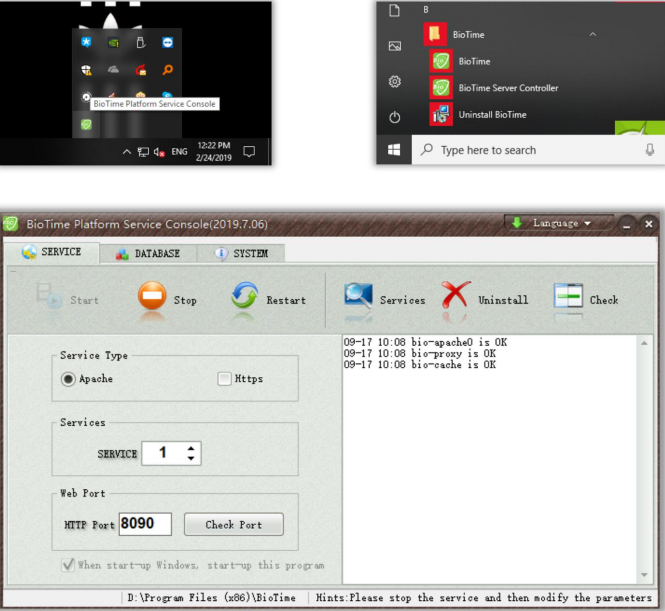Increase the SERVICE count with the up arrow
This screenshot has height=611, width=665.
(x=191, y=448)
